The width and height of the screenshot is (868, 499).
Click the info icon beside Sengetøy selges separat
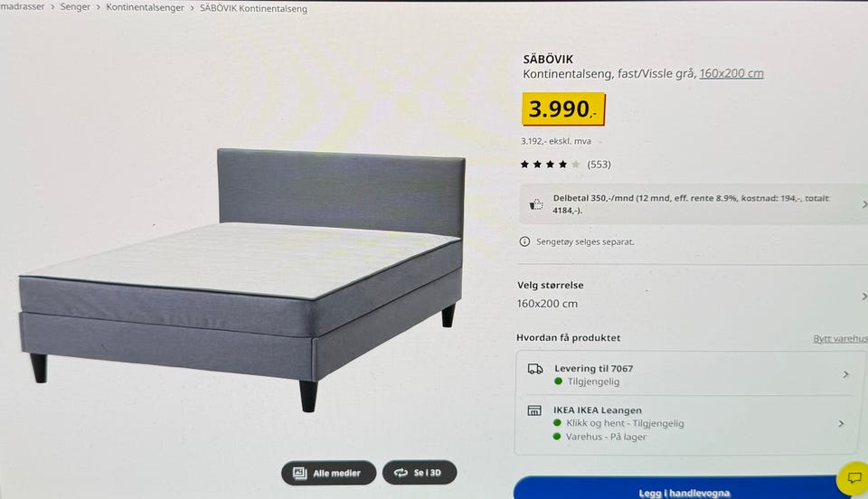point(524,241)
